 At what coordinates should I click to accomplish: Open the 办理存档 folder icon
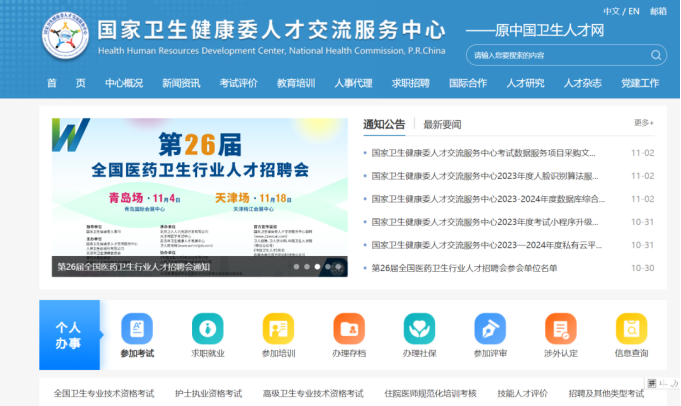(x=349, y=329)
